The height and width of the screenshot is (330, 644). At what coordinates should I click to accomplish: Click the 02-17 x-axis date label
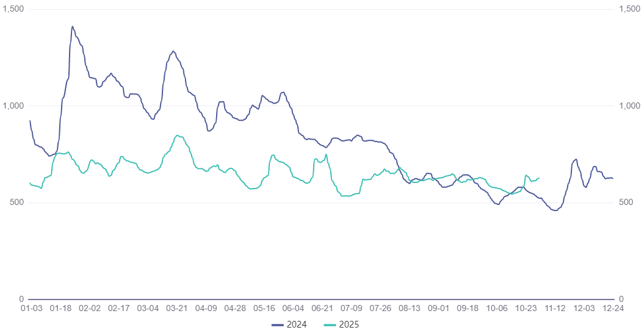click(118, 309)
